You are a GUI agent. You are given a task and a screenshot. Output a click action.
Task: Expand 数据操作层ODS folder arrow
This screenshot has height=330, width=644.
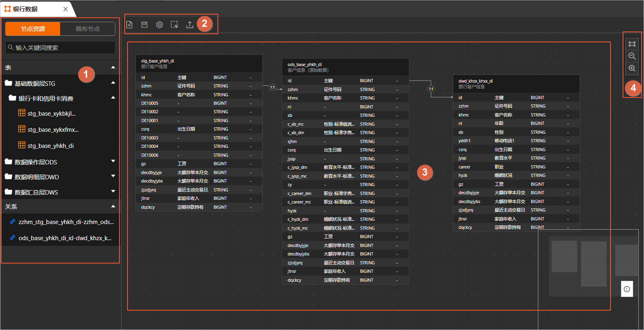[x=113, y=161]
